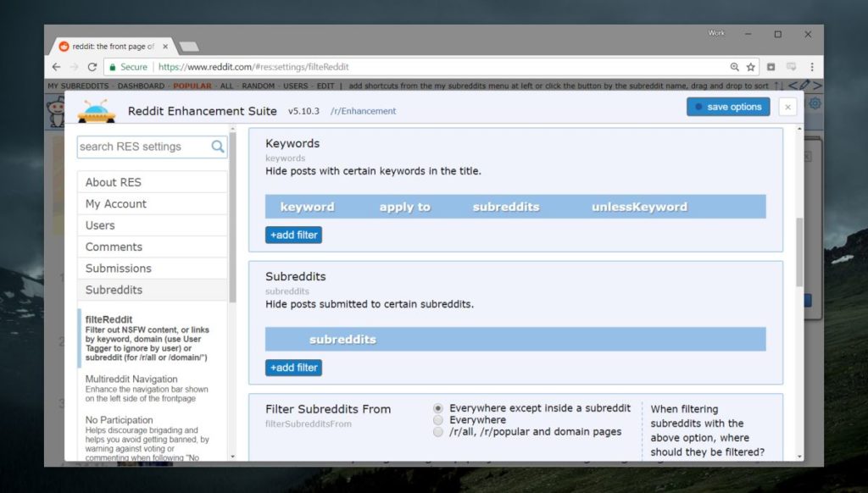This screenshot has width=868, height=493.
Task: Open USERS in the Reddit top bar
Action: (295, 86)
